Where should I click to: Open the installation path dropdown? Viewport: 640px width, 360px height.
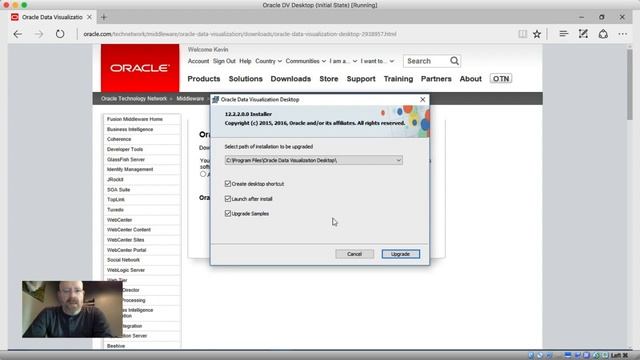(x=398, y=160)
